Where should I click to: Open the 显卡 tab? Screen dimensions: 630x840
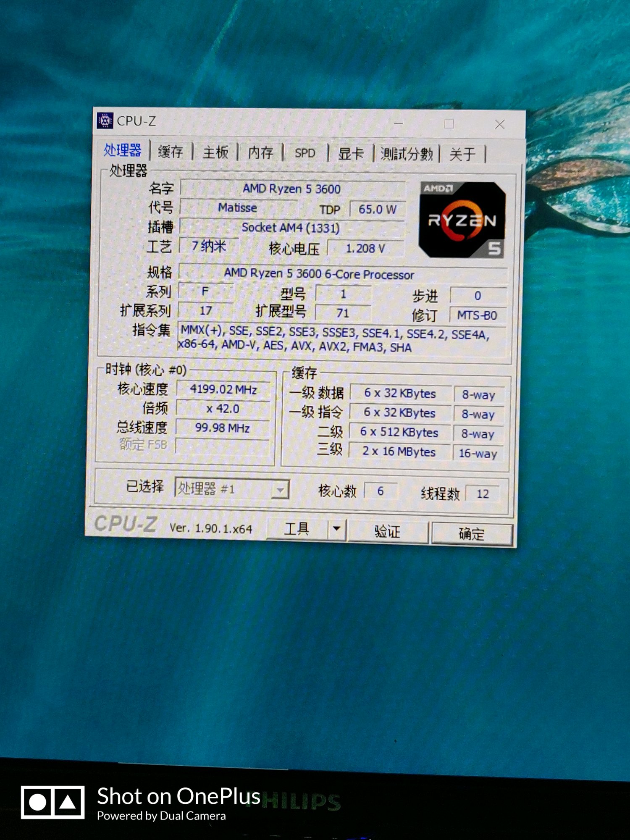click(x=351, y=154)
